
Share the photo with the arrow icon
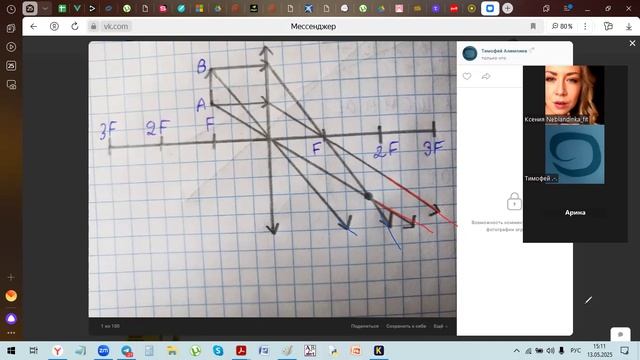(x=486, y=76)
